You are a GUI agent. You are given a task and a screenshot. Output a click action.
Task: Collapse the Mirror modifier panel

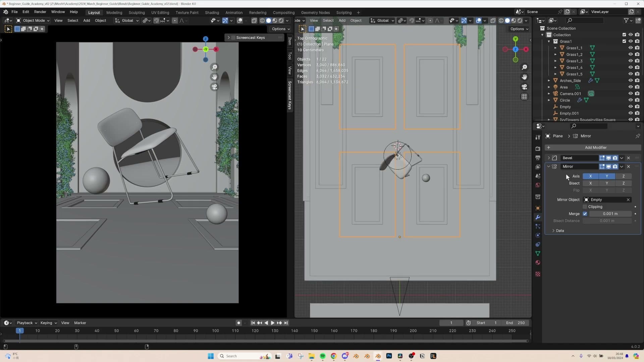(x=549, y=167)
